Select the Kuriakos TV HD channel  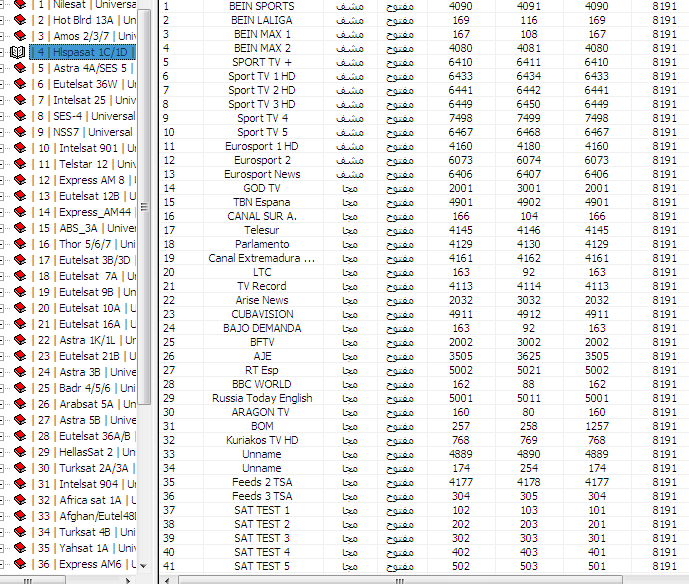coord(262,440)
